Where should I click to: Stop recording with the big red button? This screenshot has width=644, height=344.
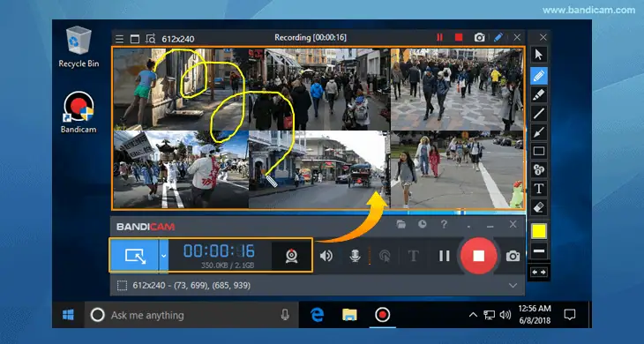point(478,256)
